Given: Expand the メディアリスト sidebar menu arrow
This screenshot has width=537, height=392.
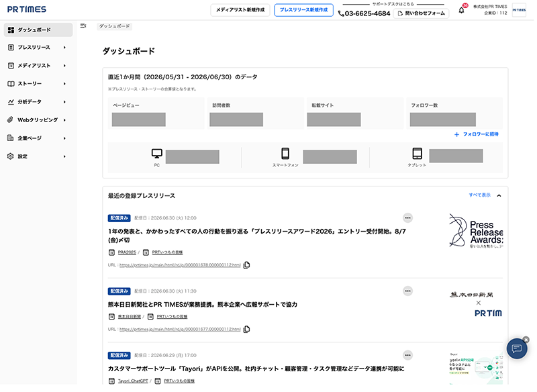Looking at the screenshot, I should point(64,65).
